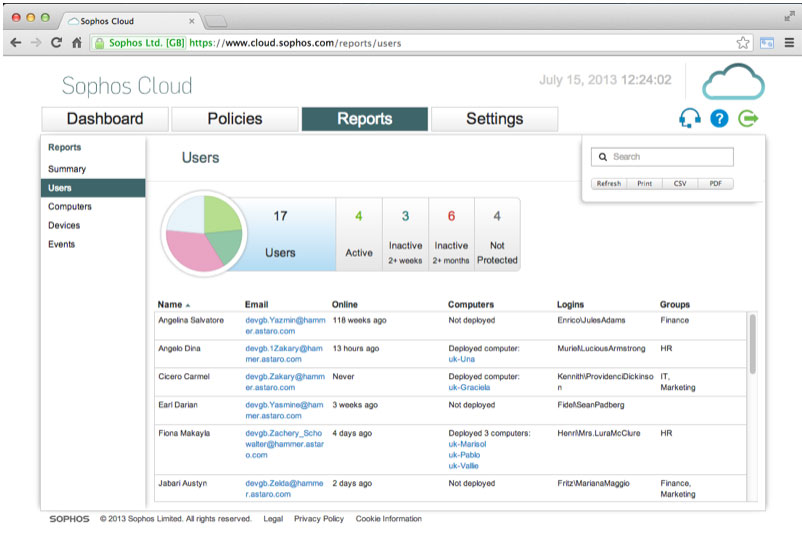
Task: Click the users table vertical scrollbar
Action: 752,345
